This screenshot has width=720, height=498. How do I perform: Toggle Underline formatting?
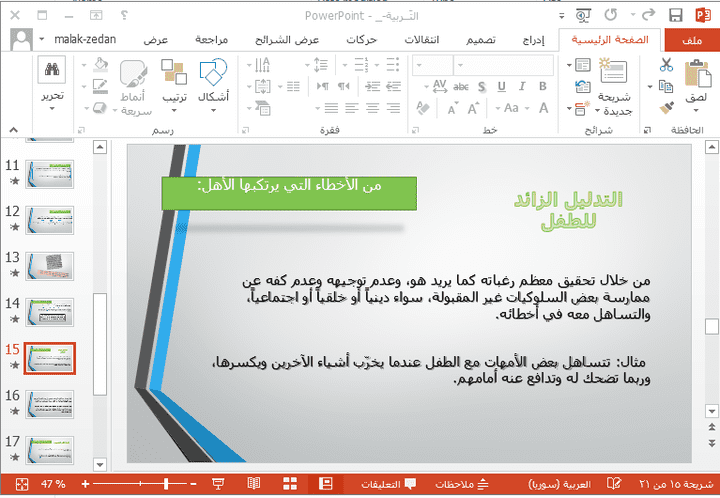click(501, 86)
